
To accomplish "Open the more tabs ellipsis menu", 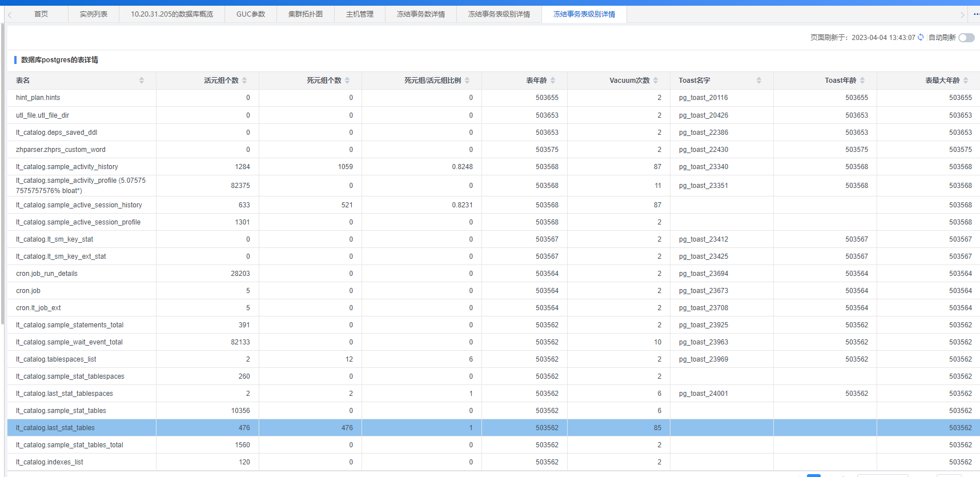I will coord(976,14).
